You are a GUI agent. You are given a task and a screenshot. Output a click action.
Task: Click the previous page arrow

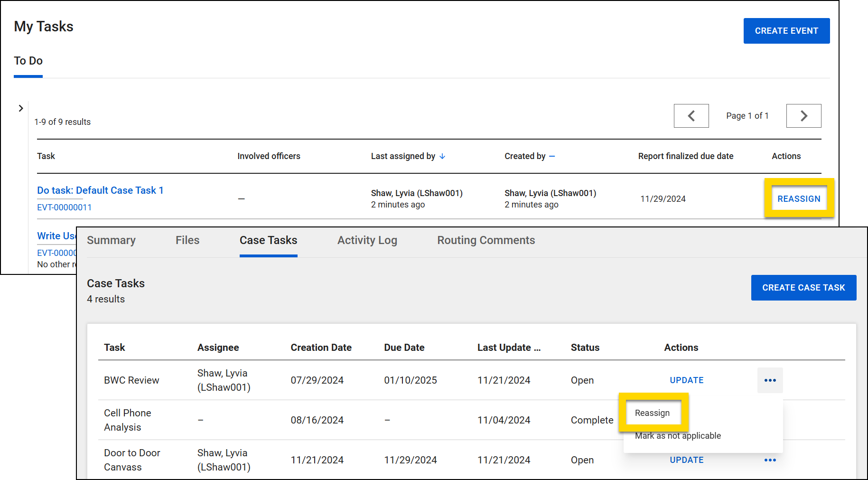tap(691, 115)
